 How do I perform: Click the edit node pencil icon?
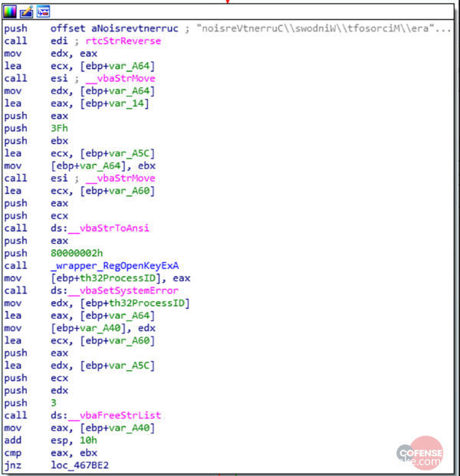tap(26, 11)
